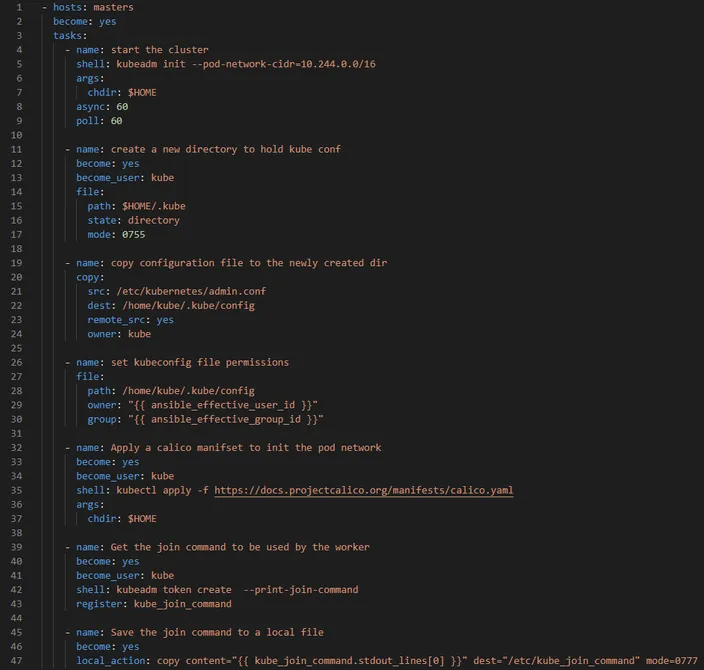Viewport: 704px width, 670px height.
Task: Click 'Get the join command to be used by the worker'
Action: (x=240, y=547)
